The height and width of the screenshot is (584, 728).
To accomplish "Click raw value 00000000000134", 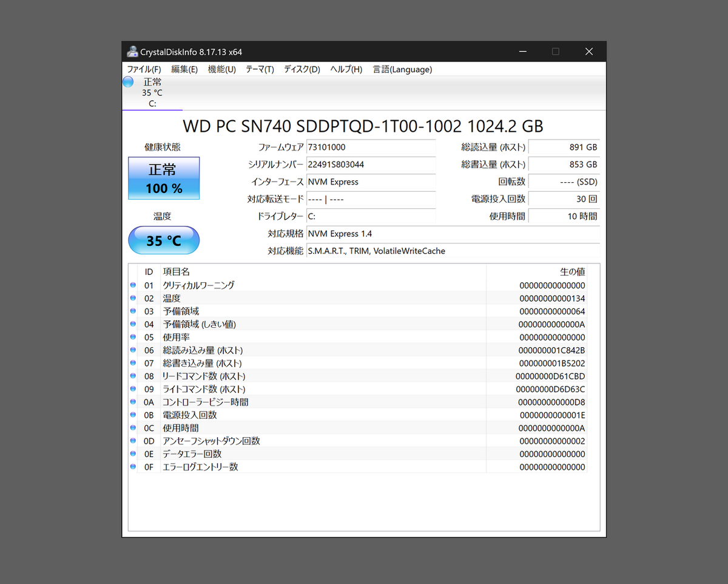I will [x=552, y=298].
